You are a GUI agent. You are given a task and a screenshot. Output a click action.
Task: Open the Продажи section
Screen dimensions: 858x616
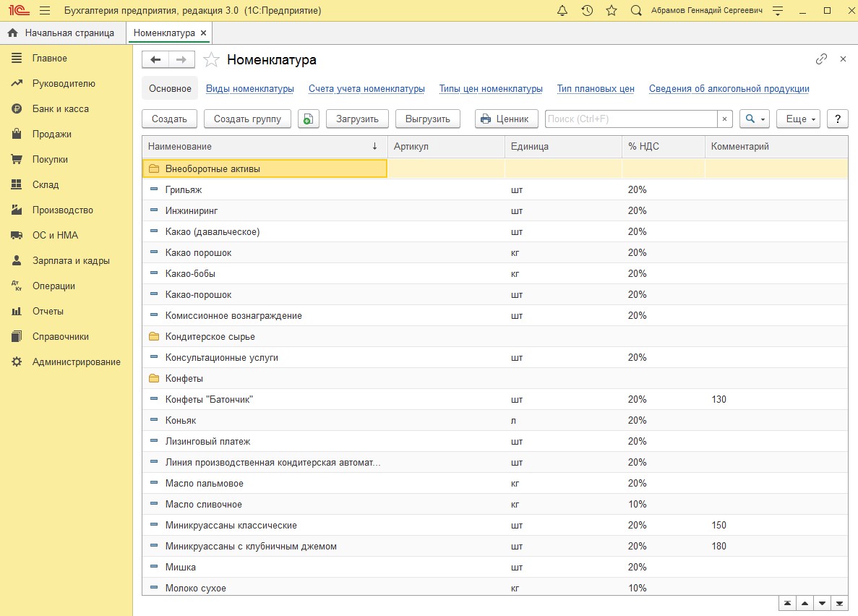click(51, 134)
